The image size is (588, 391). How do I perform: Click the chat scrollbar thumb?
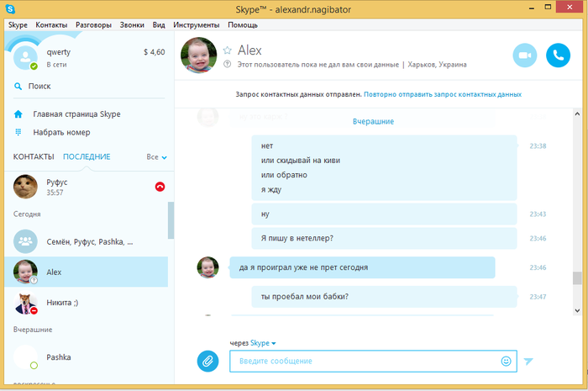(577, 278)
